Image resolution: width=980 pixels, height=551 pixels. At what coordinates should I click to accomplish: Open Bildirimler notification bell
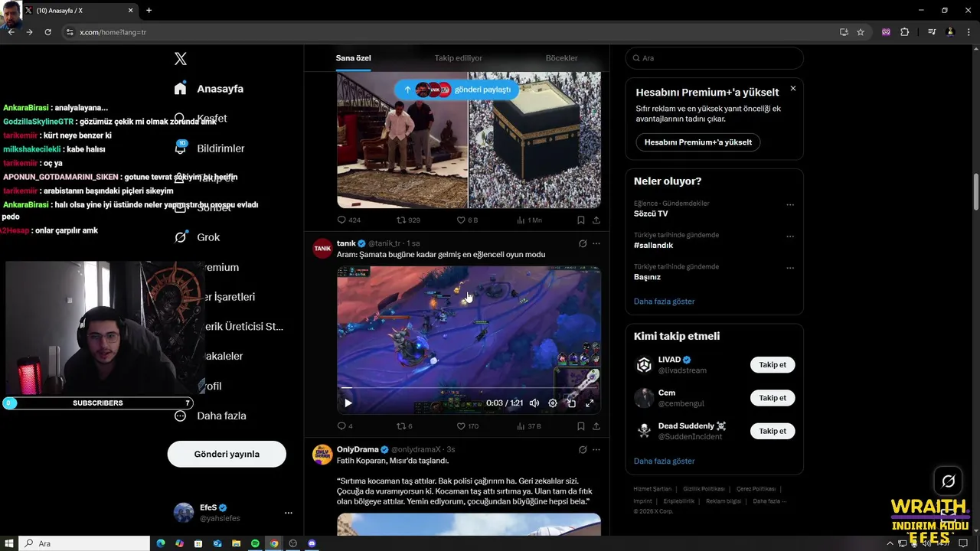pyautogui.click(x=181, y=148)
